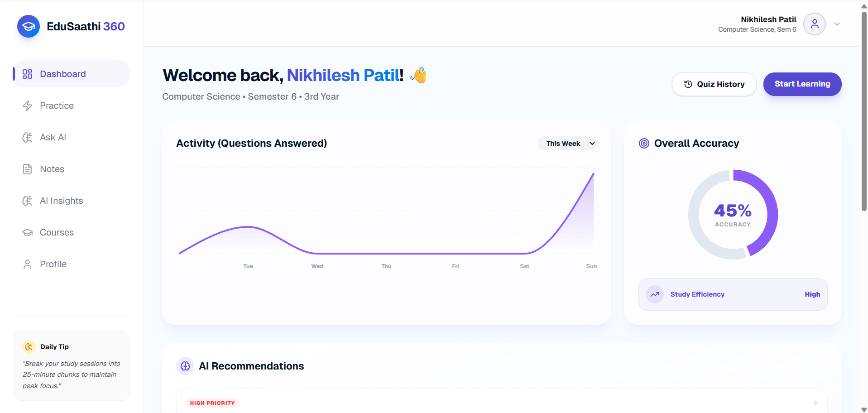Click the Dashboard grid icon in sidebar
This screenshot has width=868, height=413.
[27, 74]
